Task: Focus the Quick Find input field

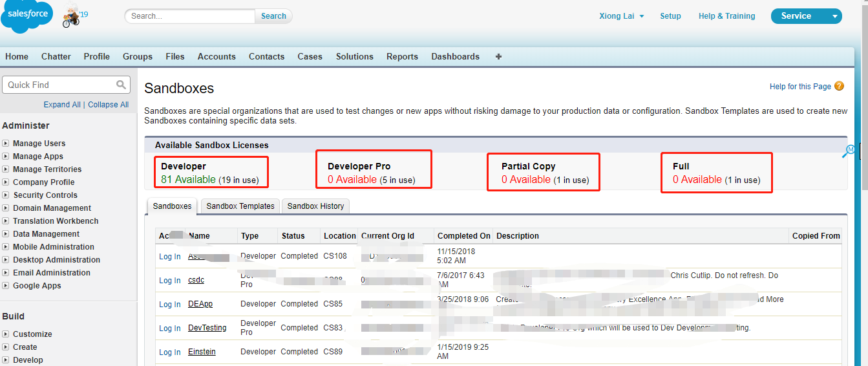Action: pos(67,85)
